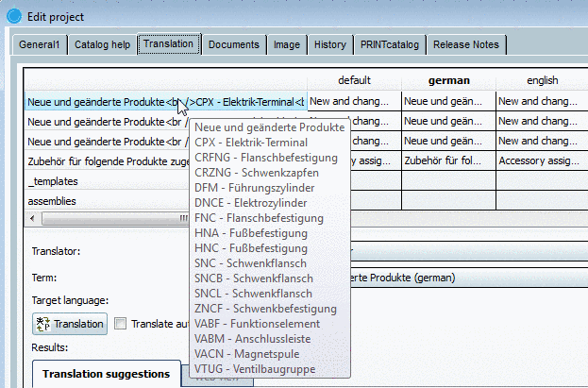Viewport: 588px width, 388px height.
Task: Switch to the Image tab
Action: click(x=287, y=44)
